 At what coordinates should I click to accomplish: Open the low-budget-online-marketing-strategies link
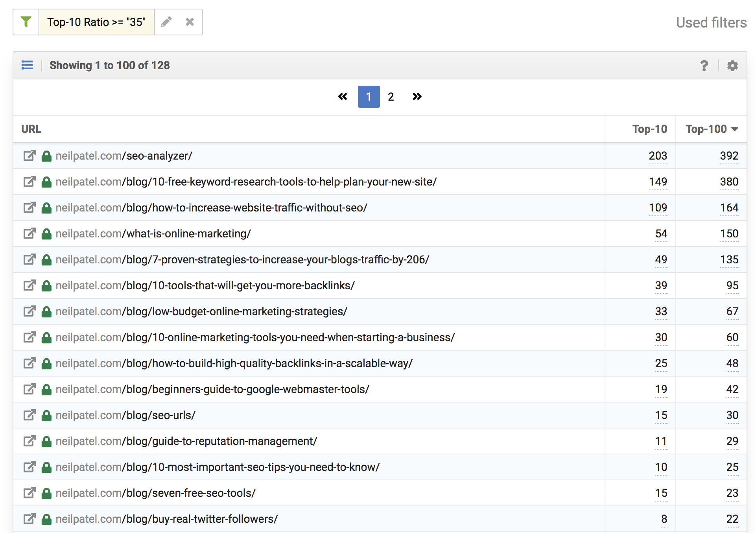(201, 311)
